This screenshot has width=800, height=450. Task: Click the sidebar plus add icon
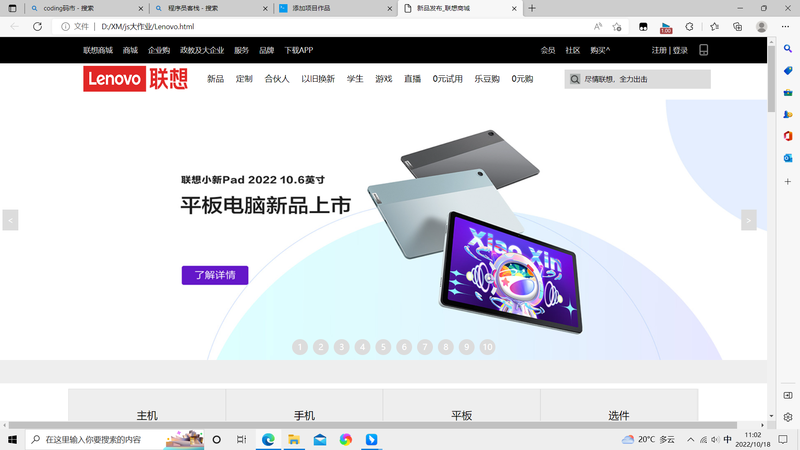tap(788, 182)
